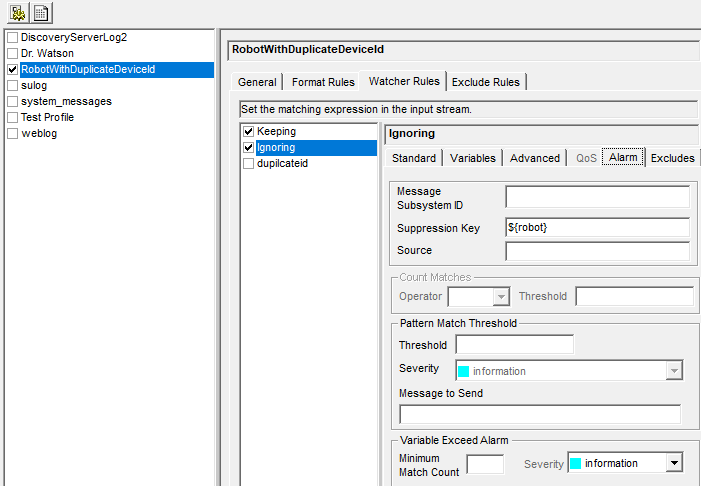Focus the Message to Send field
Screen dimensions: 701x486
coord(540,414)
